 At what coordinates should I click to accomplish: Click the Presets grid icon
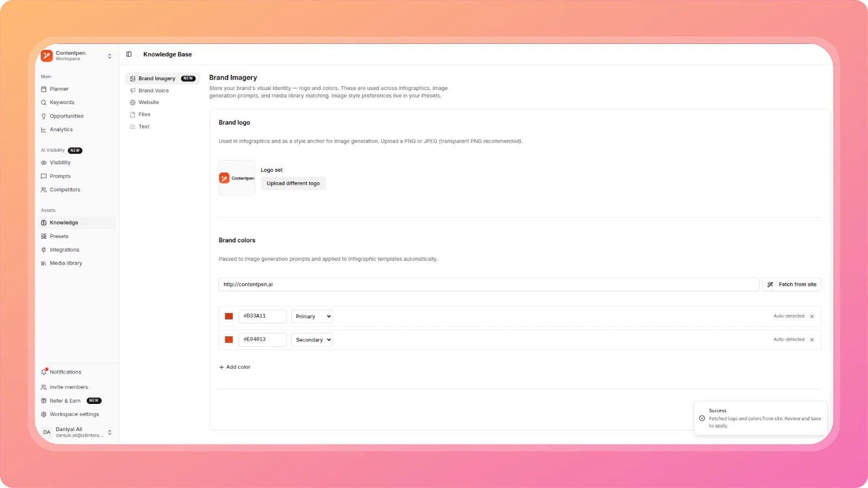pyautogui.click(x=44, y=236)
